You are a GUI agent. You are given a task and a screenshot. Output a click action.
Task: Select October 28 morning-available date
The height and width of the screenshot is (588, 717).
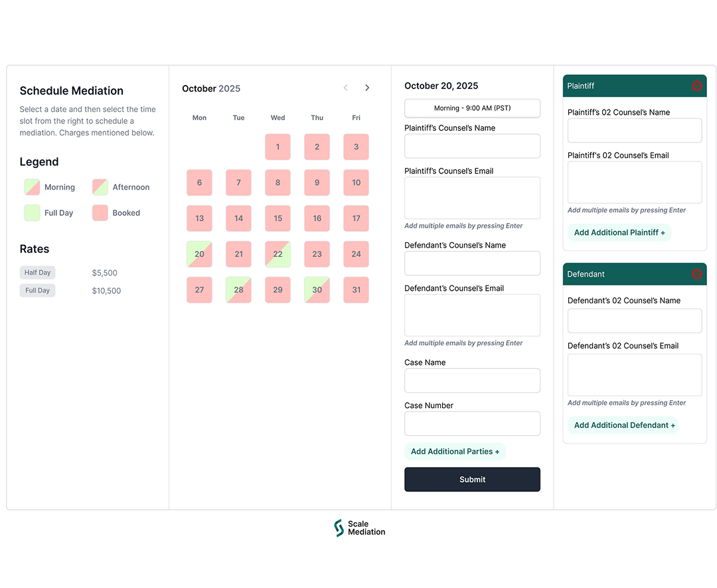[238, 290]
